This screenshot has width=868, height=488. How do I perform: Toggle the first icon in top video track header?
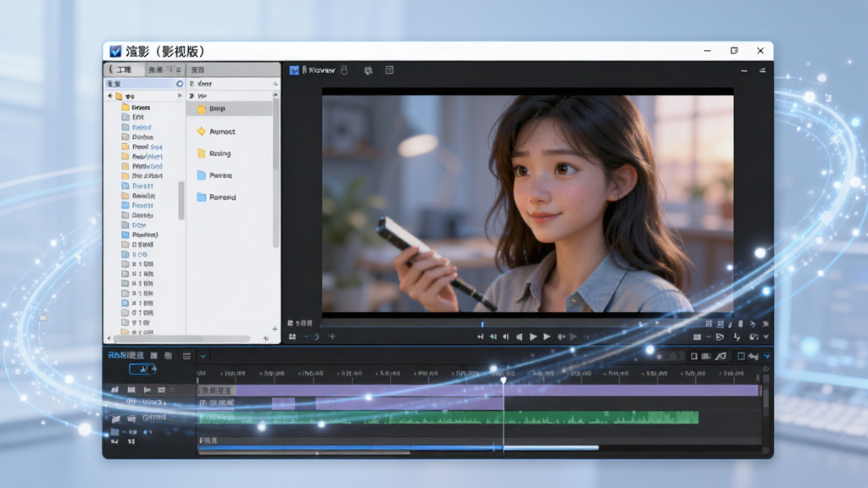114,390
